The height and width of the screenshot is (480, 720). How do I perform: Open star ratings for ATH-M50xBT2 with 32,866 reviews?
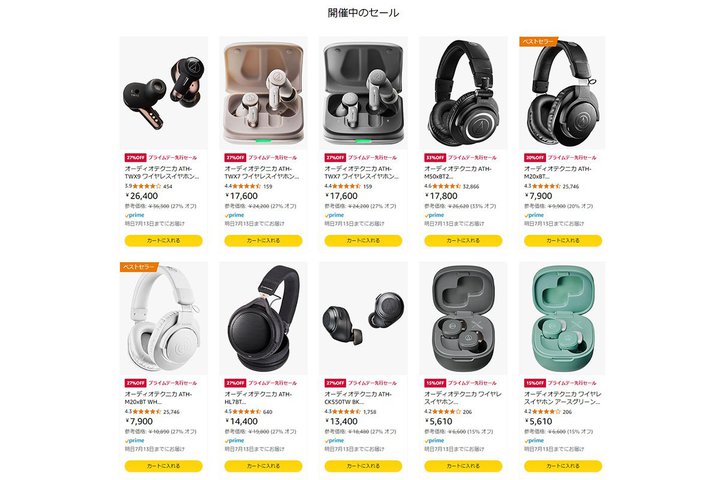point(446,186)
